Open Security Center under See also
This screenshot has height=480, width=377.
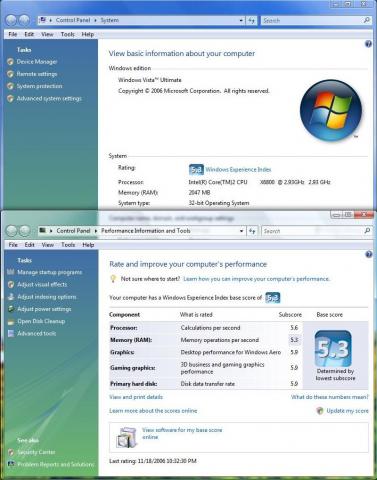tap(36, 452)
